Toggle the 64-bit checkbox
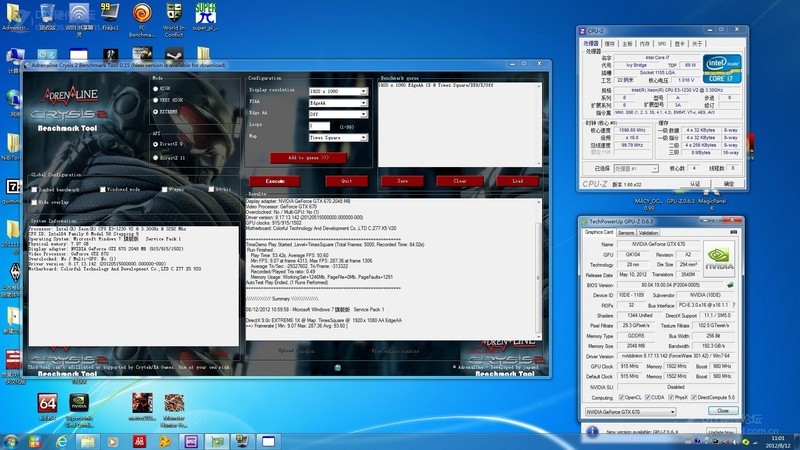Viewport: 800px width, 450px height. [211, 190]
